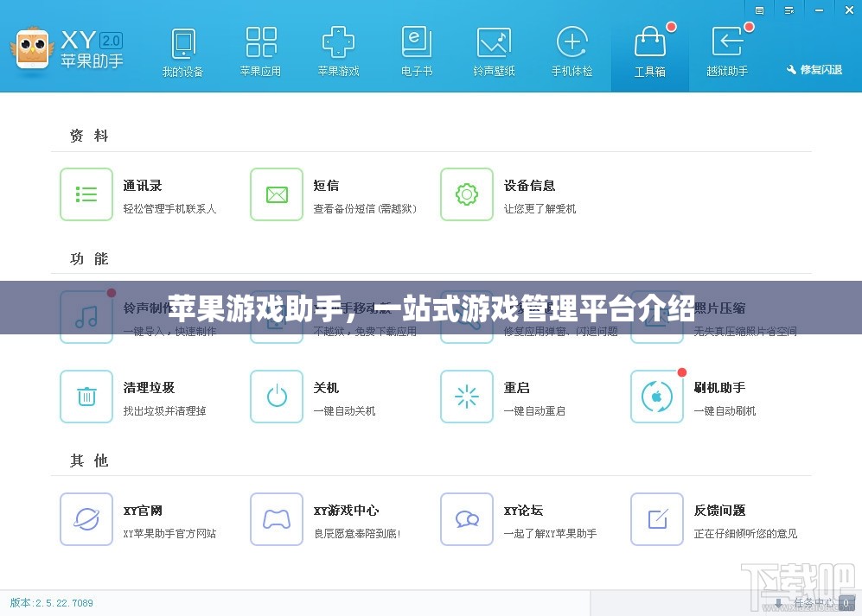Image resolution: width=862 pixels, height=616 pixels.
Task: Open the 通讯录 contacts tool
Action: 86,194
